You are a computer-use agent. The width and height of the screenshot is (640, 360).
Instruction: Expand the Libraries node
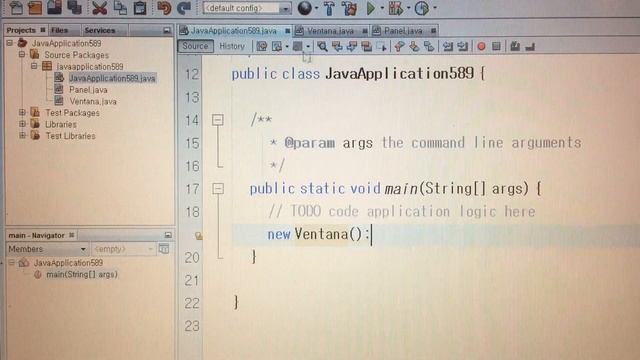22,124
